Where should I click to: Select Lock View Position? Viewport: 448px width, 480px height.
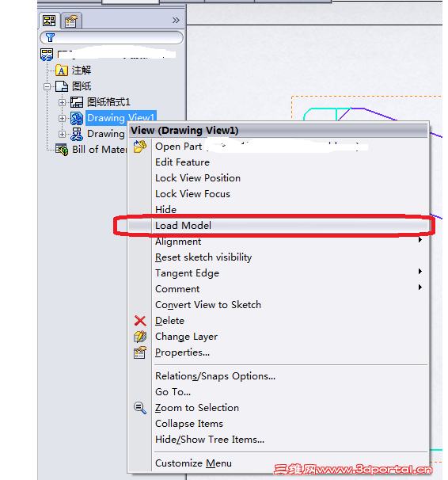pos(198,178)
